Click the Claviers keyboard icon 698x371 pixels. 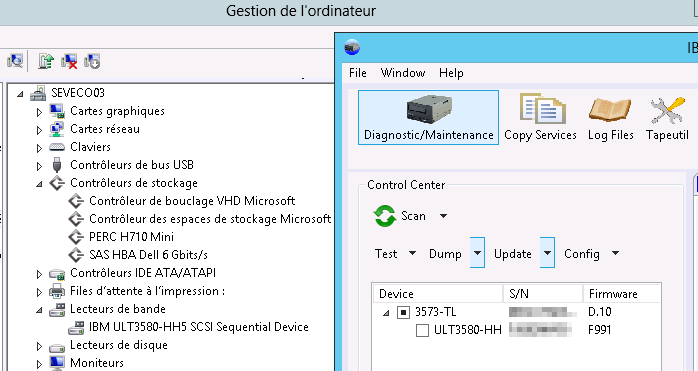pos(57,147)
